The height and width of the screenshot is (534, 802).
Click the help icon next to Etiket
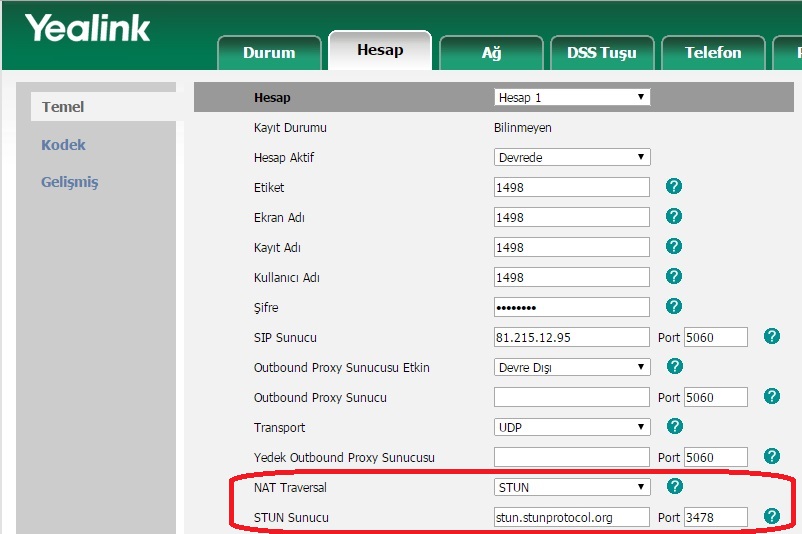674,187
